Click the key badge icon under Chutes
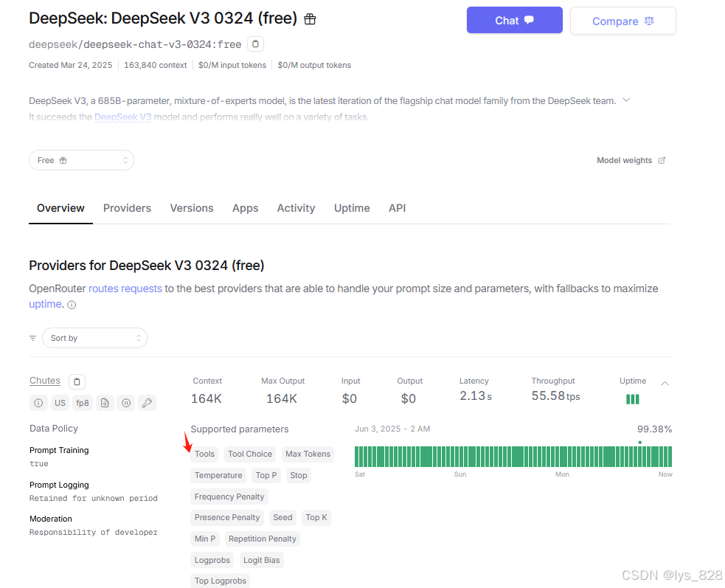Screen dimensions: 725x588 147,403
